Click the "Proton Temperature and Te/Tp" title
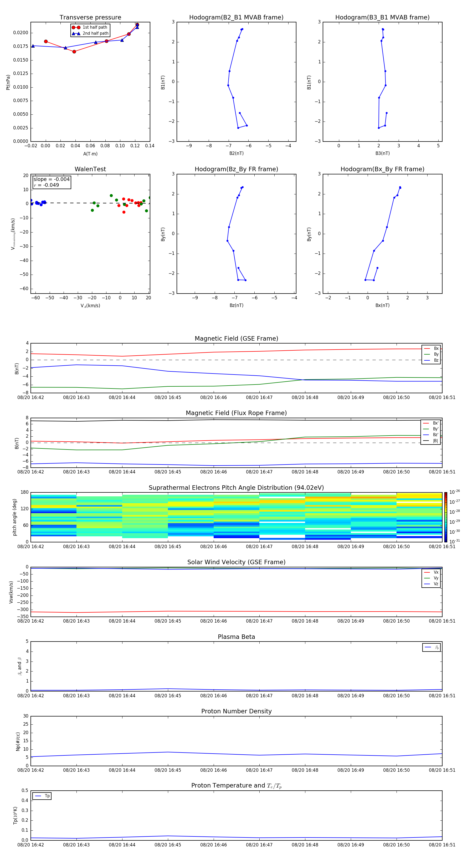This screenshot has width=473, height=868. (236, 786)
